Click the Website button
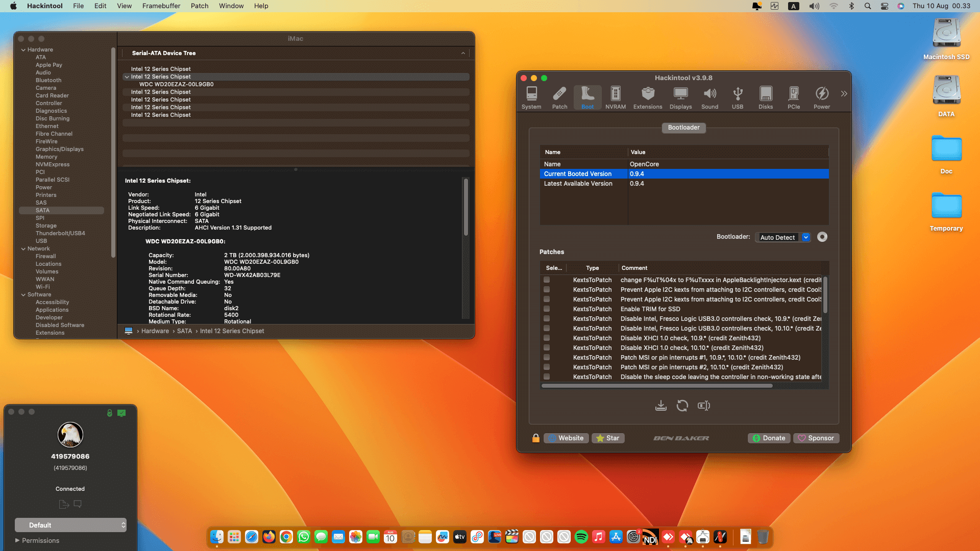 (566, 438)
